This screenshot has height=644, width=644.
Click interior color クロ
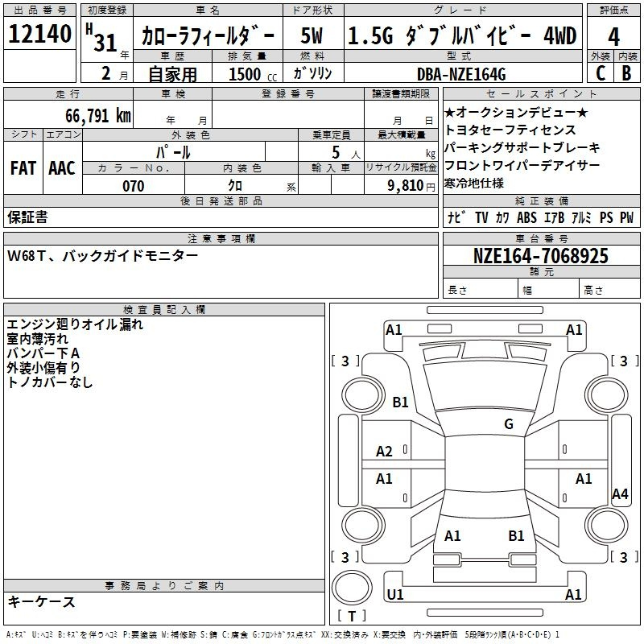[x=235, y=186]
